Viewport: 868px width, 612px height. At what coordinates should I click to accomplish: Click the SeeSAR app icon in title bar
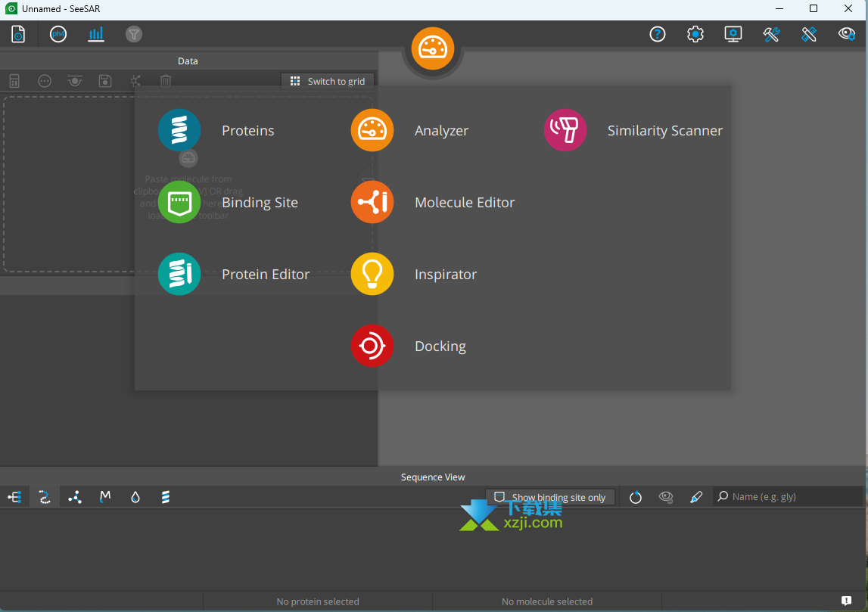(11, 9)
